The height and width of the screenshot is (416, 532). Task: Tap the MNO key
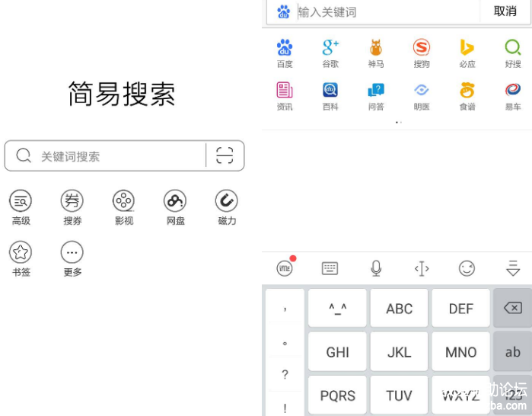tap(460, 351)
